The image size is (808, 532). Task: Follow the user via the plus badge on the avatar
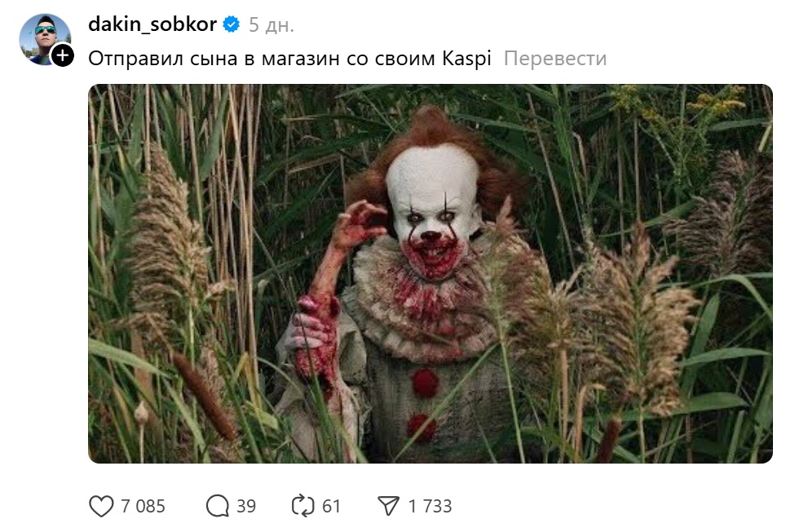click(x=63, y=55)
